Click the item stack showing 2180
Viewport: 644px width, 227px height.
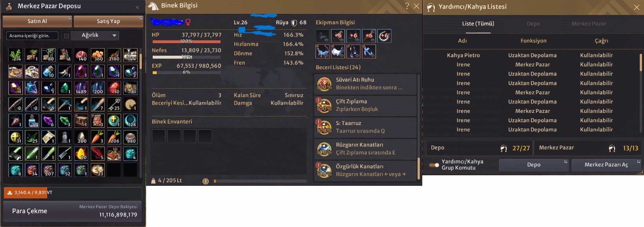114,55
